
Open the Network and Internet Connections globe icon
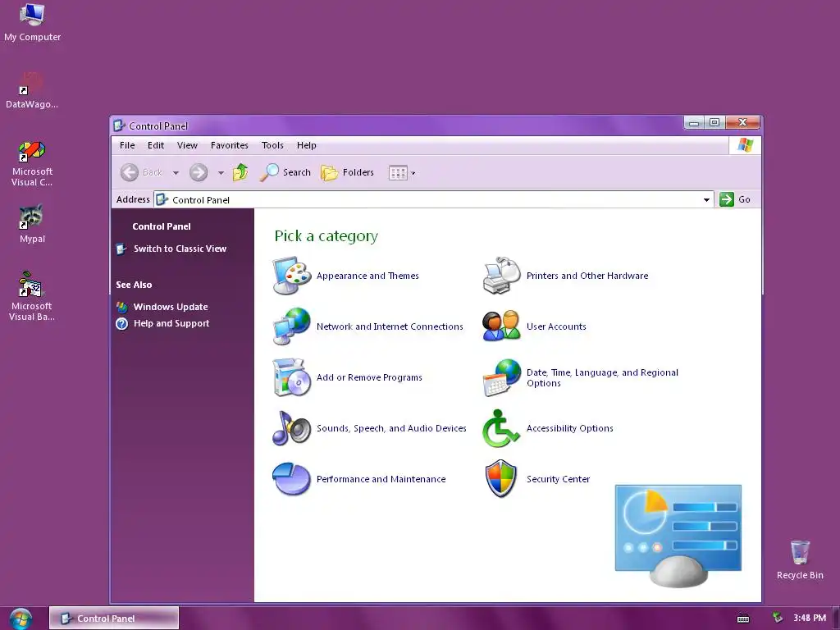point(291,326)
